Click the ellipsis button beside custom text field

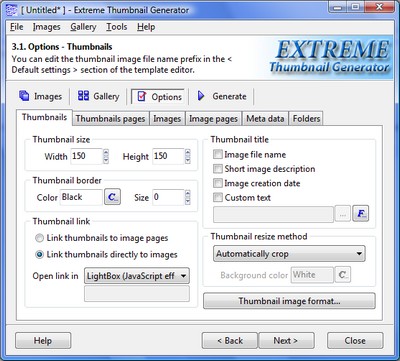343,214
